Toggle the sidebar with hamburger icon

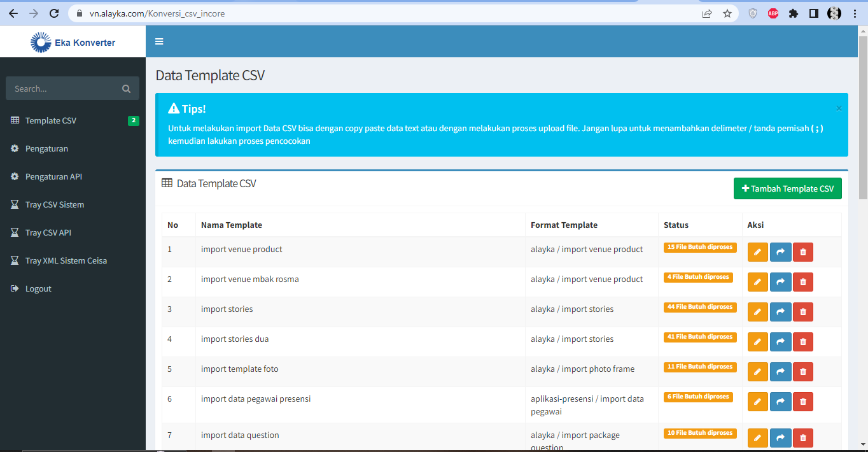click(x=159, y=41)
